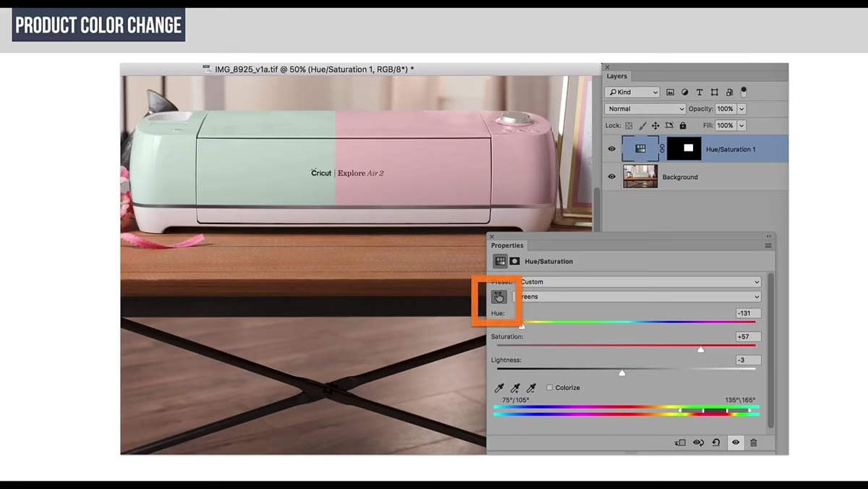This screenshot has width=868, height=489.
Task: Switch to the Layers tab
Action: (617, 76)
